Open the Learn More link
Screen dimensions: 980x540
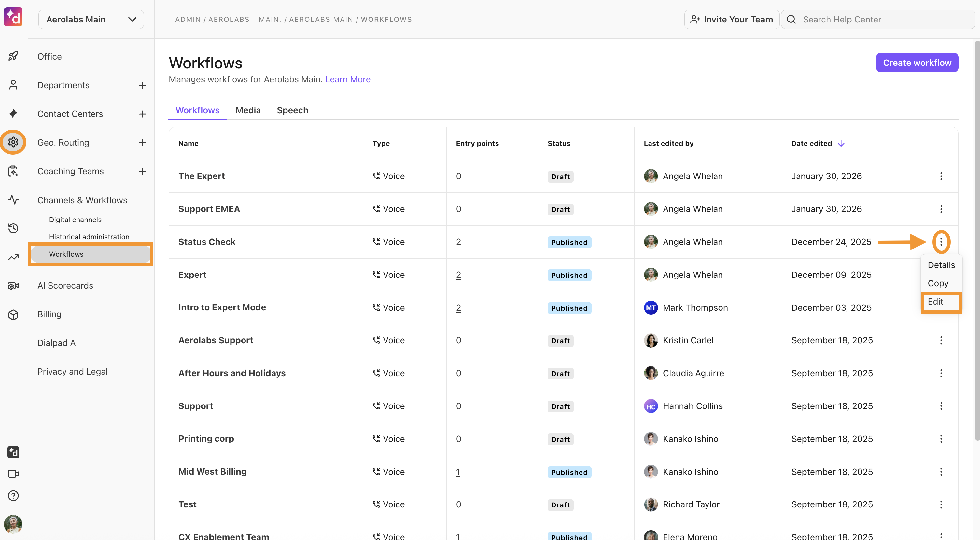pos(347,79)
